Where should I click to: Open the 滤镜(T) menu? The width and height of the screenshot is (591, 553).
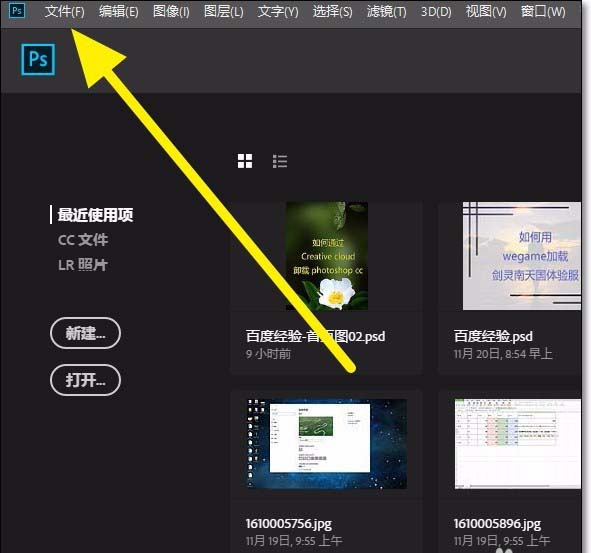pos(386,12)
